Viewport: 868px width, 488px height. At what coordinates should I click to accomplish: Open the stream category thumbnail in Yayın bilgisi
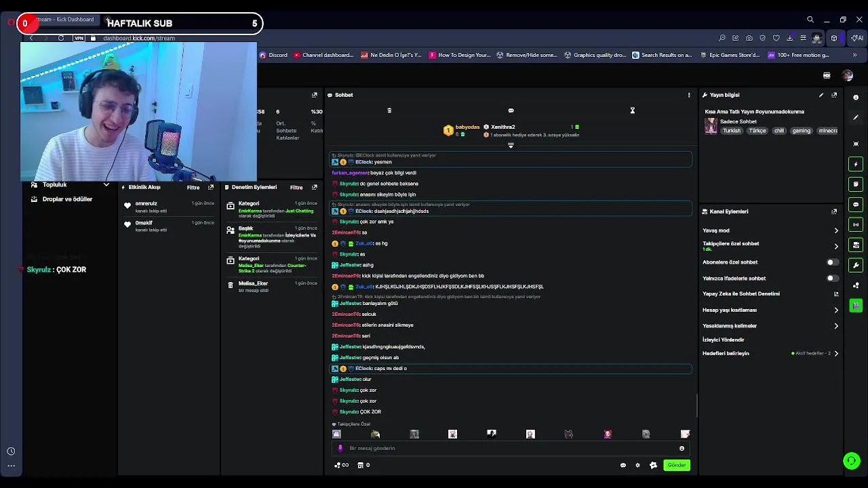point(711,126)
